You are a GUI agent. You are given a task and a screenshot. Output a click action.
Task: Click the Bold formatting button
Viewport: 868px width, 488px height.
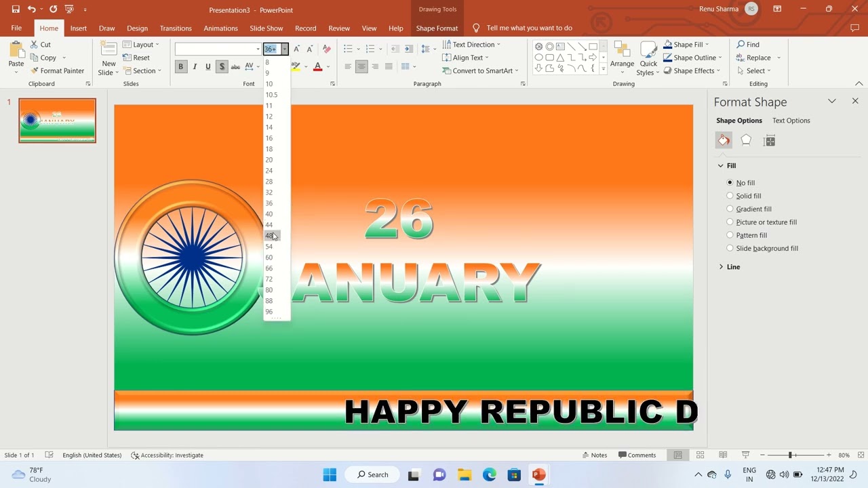click(180, 66)
